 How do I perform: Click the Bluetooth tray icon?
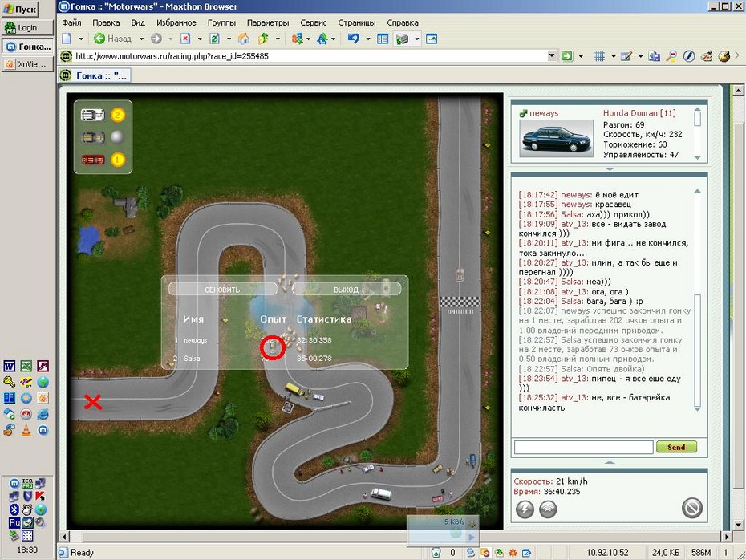[14, 509]
